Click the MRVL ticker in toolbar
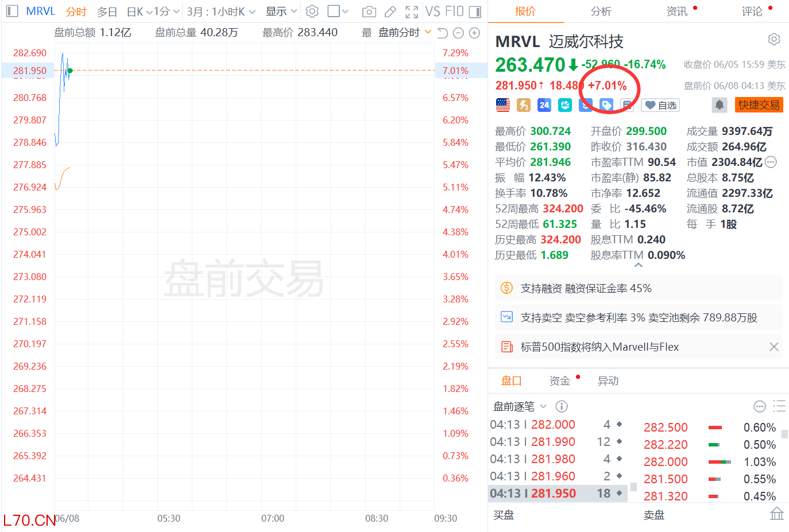The image size is (789, 532). click(41, 11)
